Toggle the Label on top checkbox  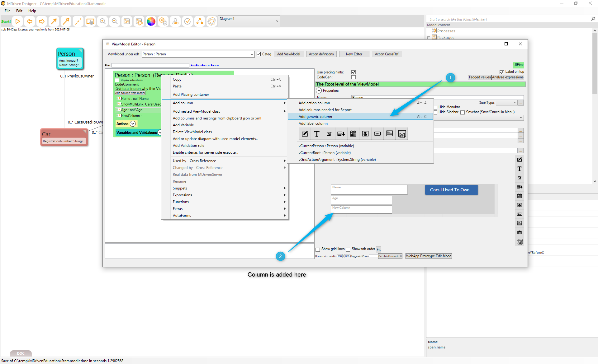point(502,72)
